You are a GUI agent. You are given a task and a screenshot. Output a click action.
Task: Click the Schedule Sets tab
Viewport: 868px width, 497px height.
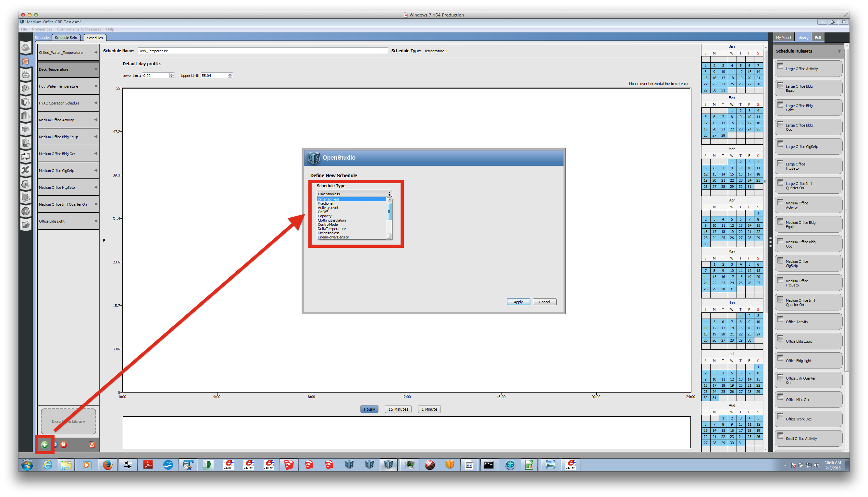pos(66,37)
